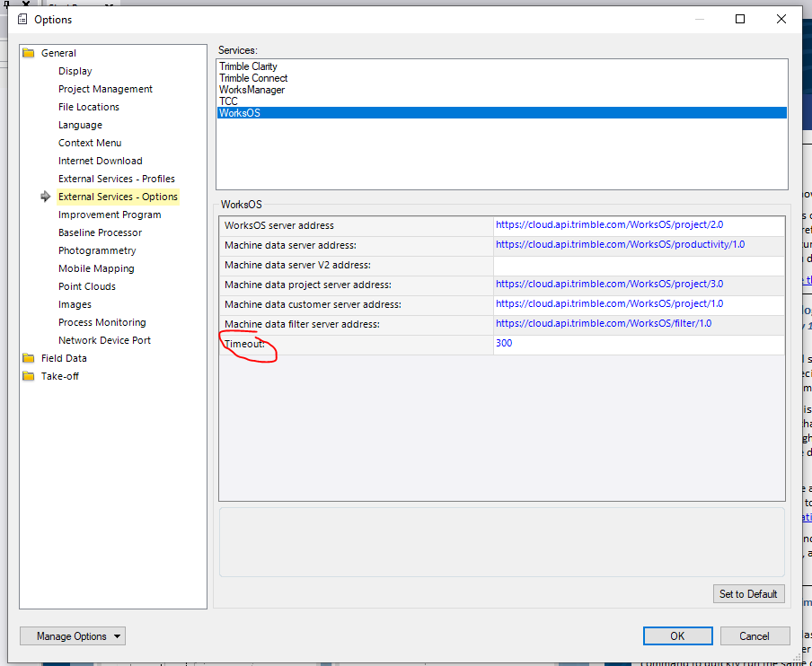Screen dimensions: 812x666
Task: Maximize the Options dialog
Action: coord(740,19)
